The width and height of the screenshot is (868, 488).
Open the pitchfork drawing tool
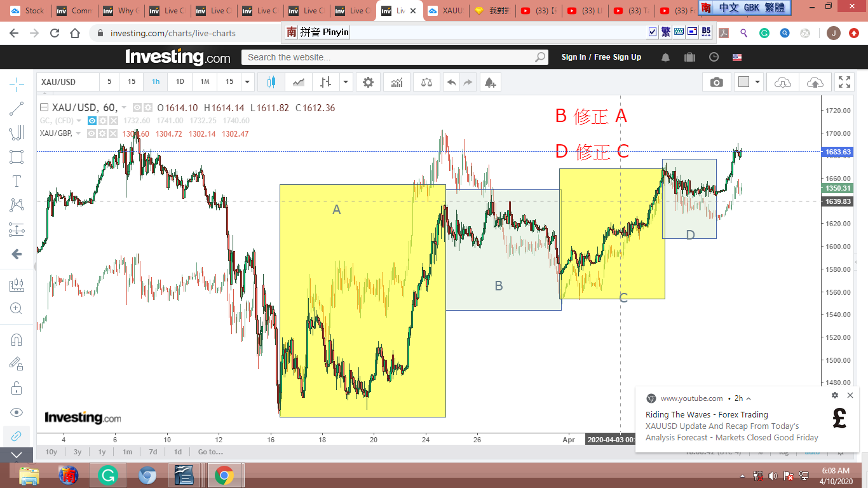pos(17,133)
